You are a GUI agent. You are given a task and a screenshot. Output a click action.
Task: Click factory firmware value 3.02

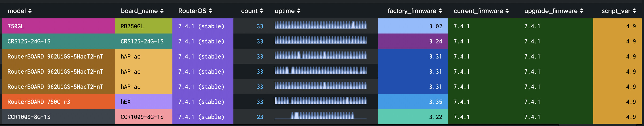436,26
